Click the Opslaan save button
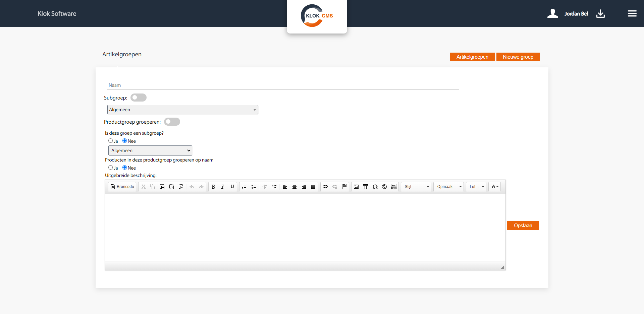The height and width of the screenshot is (314, 644). [523, 226]
